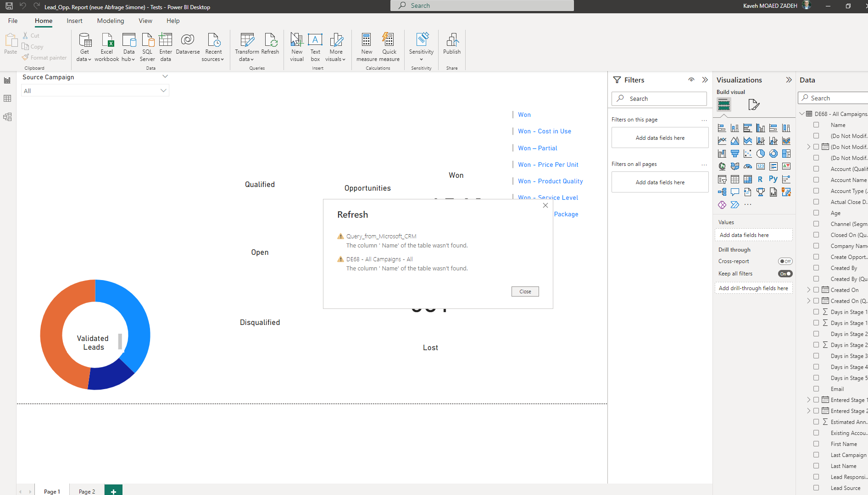Switch to Data view in sidebar
The height and width of the screenshot is (495, 868).
coord(7,99)
